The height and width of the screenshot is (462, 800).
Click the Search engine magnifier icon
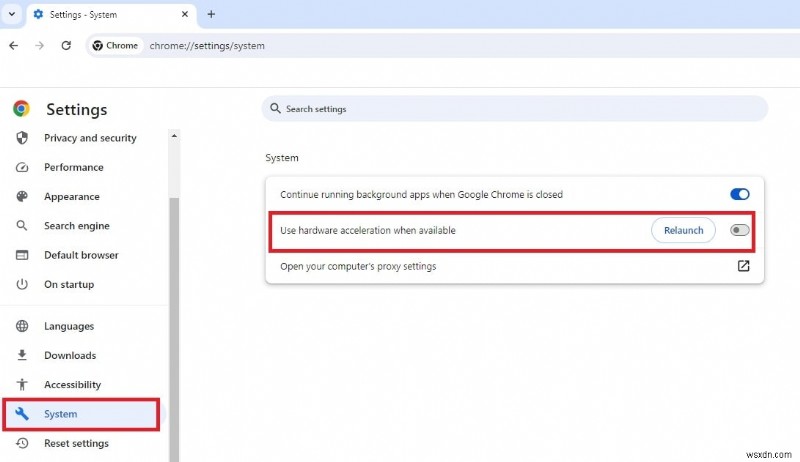(22, 225)
